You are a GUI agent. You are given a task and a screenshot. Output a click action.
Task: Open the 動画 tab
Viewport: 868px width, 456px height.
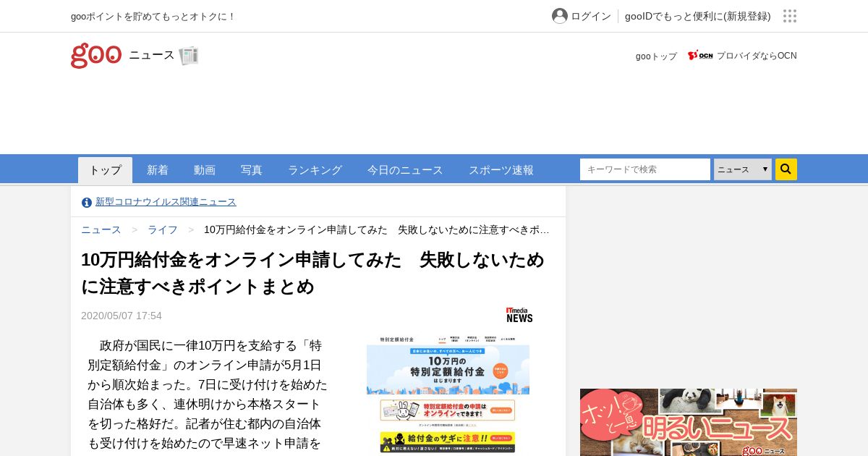205,170
